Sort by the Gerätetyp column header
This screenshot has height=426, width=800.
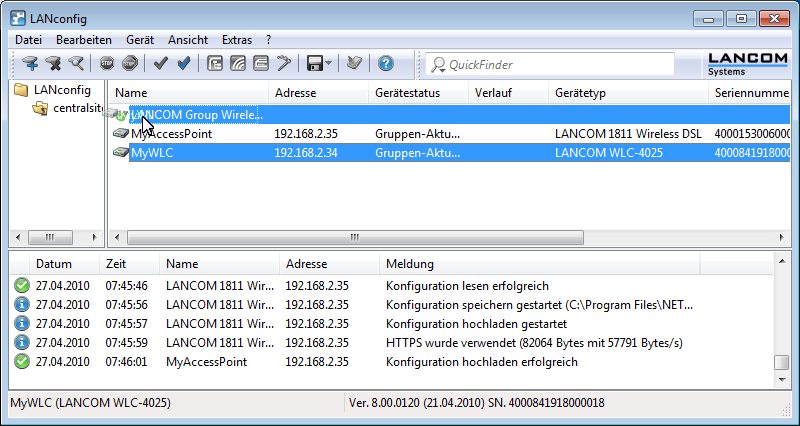click(x=580, y=93)
